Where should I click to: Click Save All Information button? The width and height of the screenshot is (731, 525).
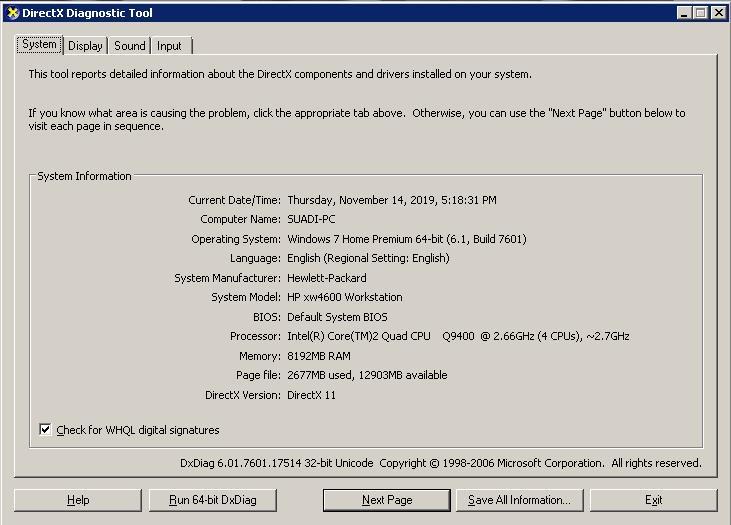[519, 500]
